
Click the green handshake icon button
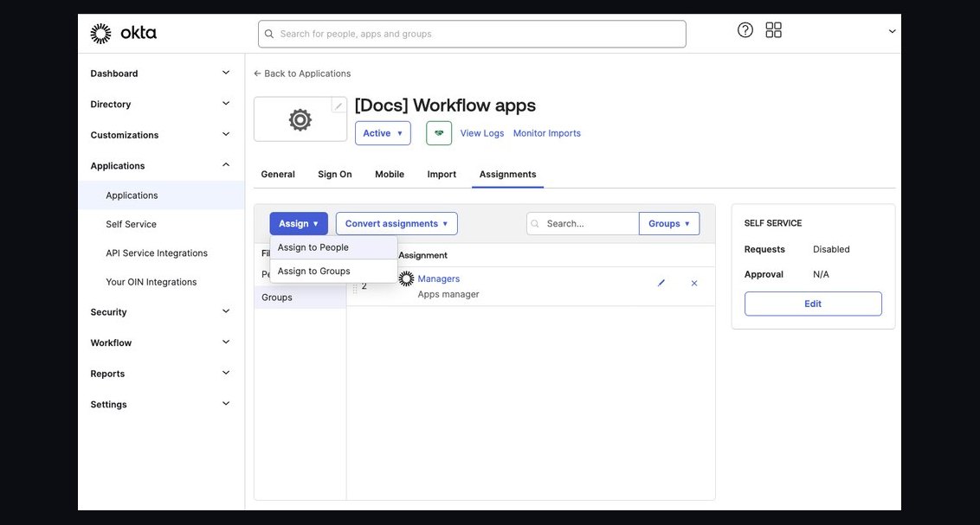[x=439, y=133]
